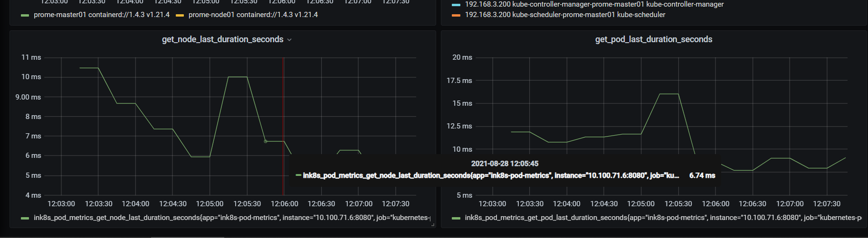Click yellow swatch of prome-node01 legend

[180, 15]
